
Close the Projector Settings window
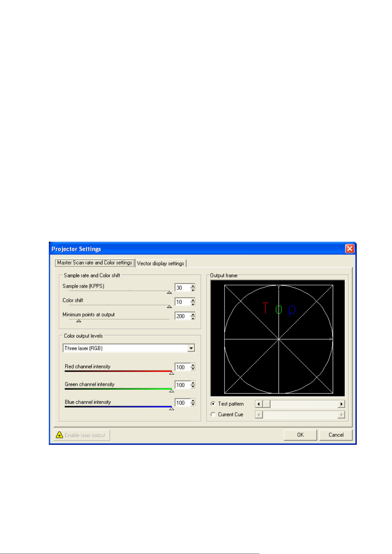(x=350, y=249)
